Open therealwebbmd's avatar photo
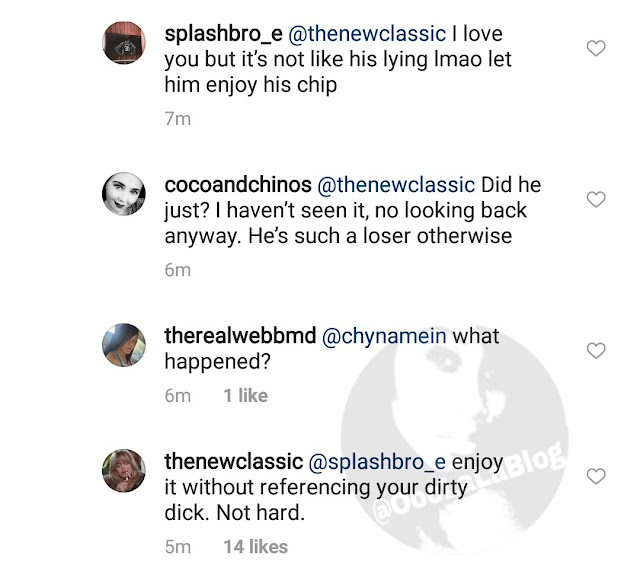This screenshot has height=568, width=640. tap(127, 346)
